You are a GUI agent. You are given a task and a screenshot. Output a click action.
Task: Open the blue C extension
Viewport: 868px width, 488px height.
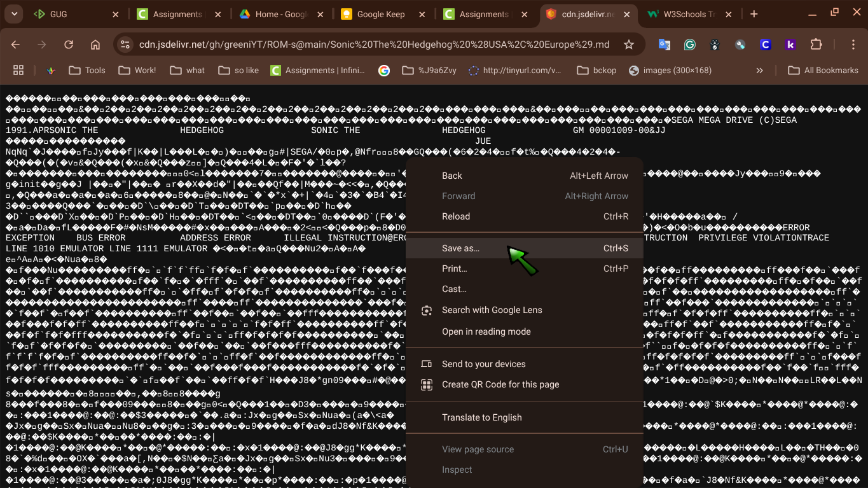click(765, 45)
